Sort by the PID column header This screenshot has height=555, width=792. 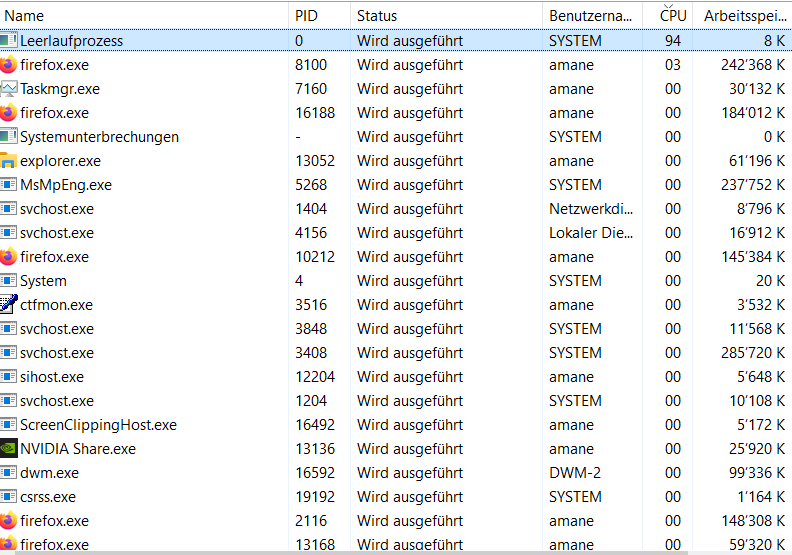(x=319, y=16)
